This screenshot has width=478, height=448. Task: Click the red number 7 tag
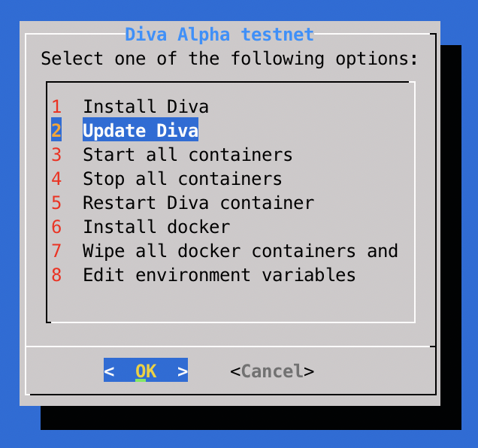click(x=56, y=251)
